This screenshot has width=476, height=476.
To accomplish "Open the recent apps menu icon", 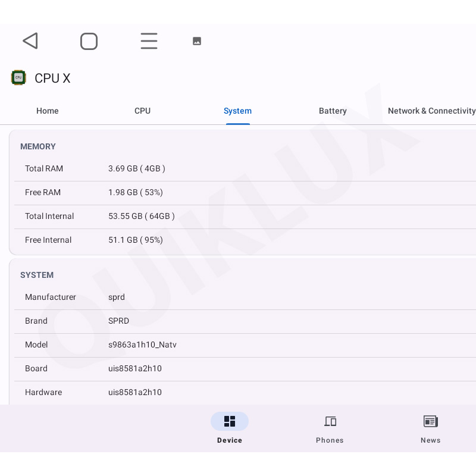I will [149, 41].
